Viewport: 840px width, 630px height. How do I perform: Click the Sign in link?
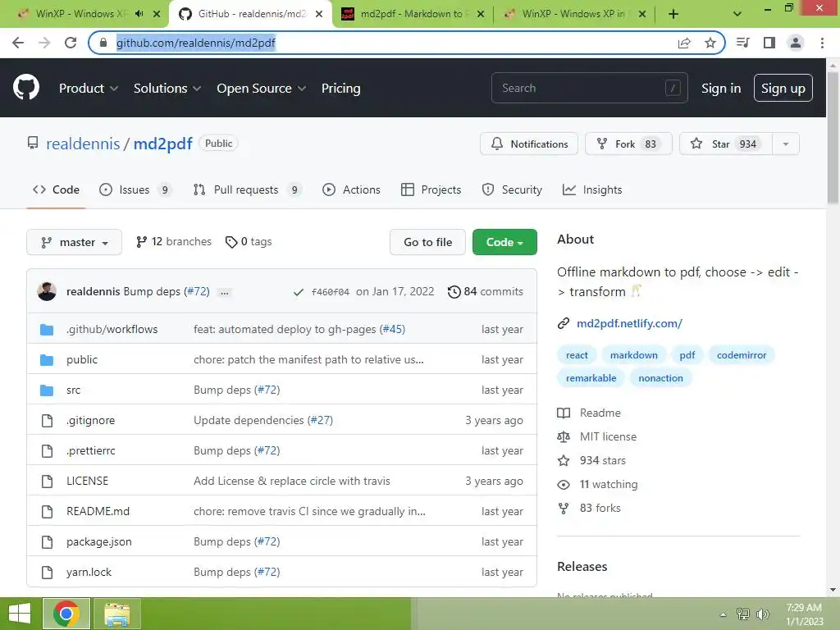tap(721, 89)
